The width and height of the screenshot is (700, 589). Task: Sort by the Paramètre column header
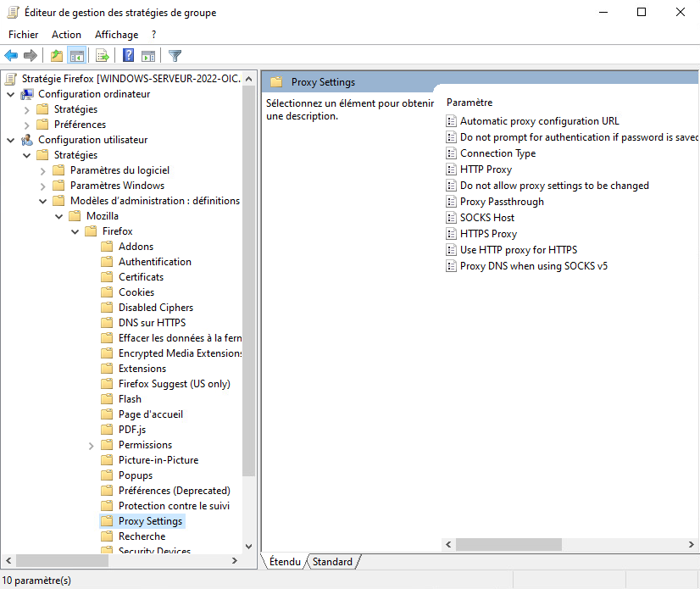pyautogui.click(x=469, y=103)
